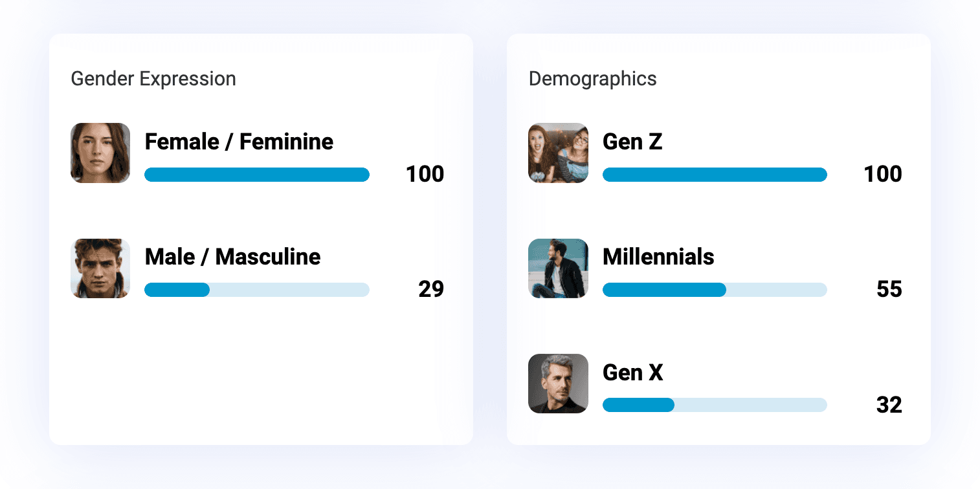
Task: Click the Male / Masculine score 29
Action: tap(431, 289)
